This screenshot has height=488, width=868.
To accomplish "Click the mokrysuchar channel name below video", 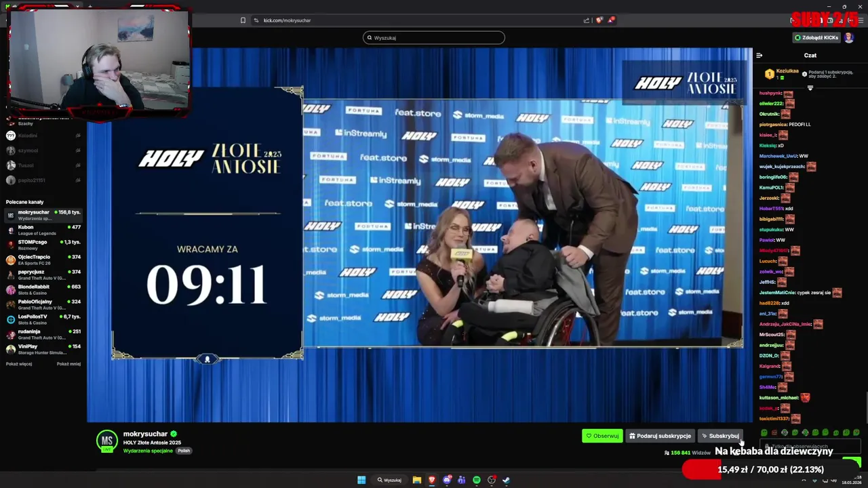I will point(145,434).
